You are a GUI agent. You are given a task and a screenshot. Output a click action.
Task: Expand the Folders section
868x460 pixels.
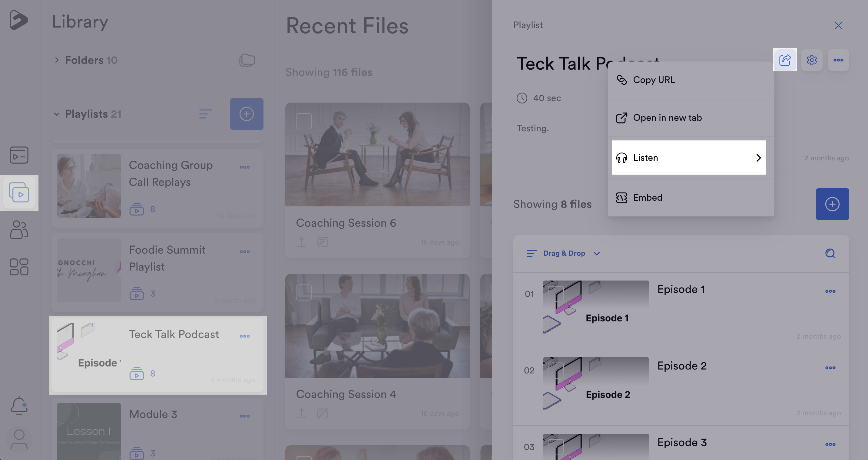point(57,60)
